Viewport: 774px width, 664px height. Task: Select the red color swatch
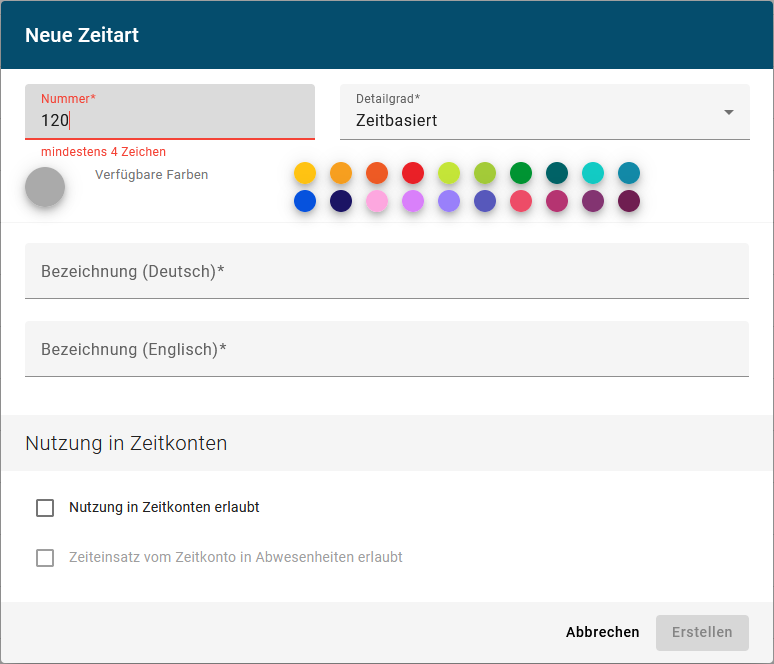[x=413, y=173]
